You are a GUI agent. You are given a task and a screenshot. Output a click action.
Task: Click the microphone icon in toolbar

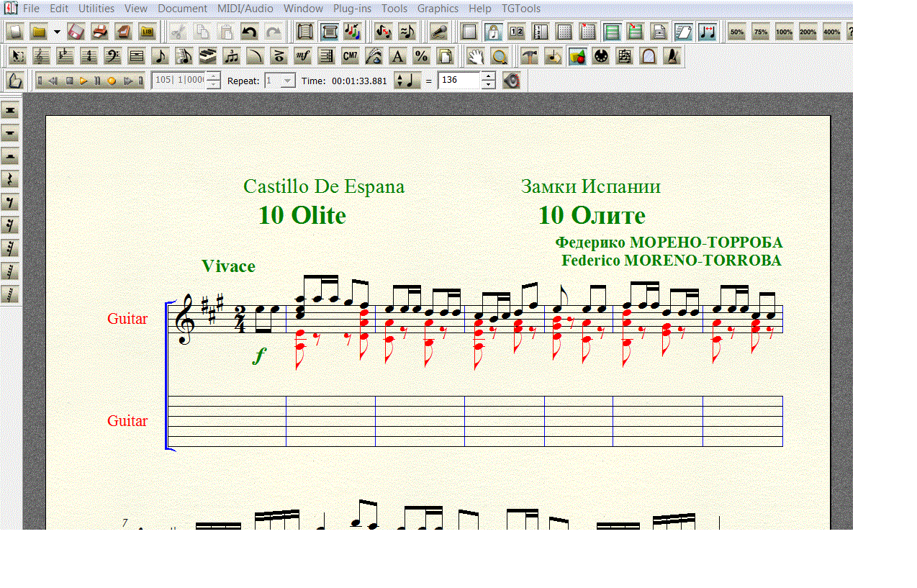click(x=439, y=32)
